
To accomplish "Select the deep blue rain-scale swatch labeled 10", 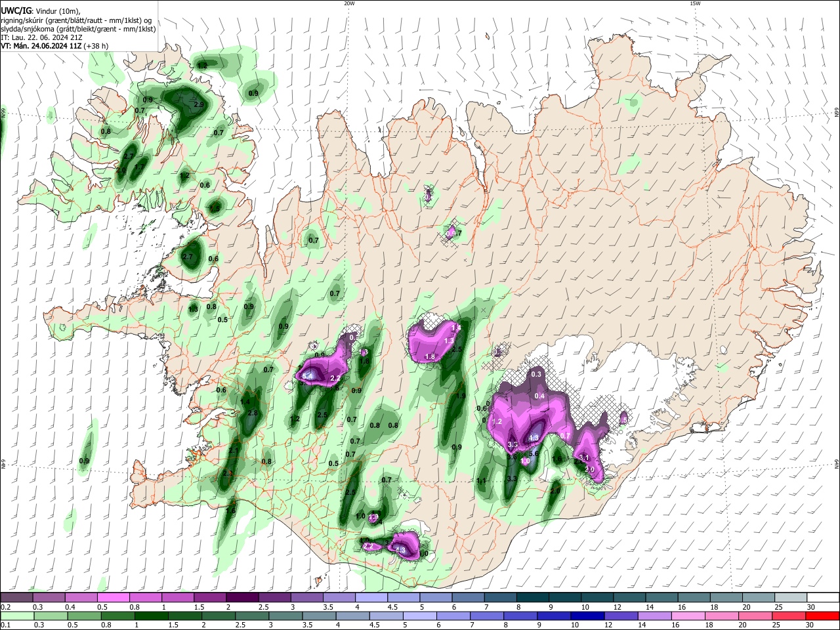I will pos(587,616).
